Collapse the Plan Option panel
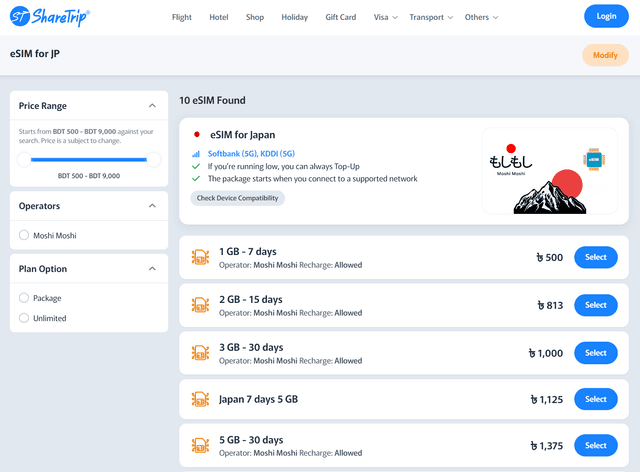 pos(152,269)
